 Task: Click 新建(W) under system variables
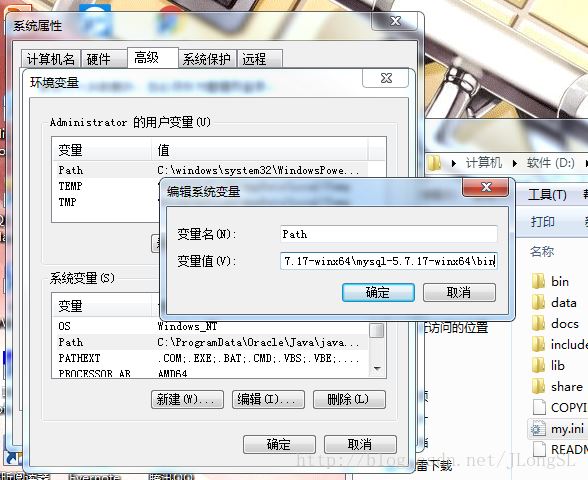coord(187,399)
